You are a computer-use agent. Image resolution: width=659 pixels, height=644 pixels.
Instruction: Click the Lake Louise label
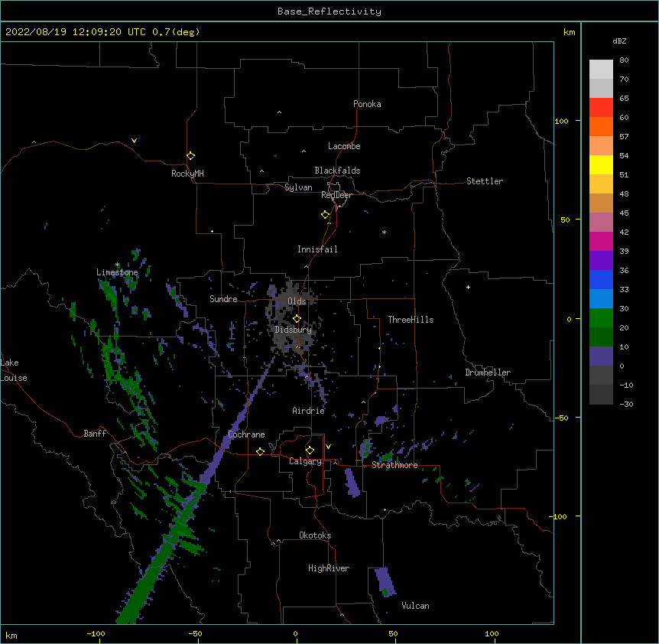(14, 370)
